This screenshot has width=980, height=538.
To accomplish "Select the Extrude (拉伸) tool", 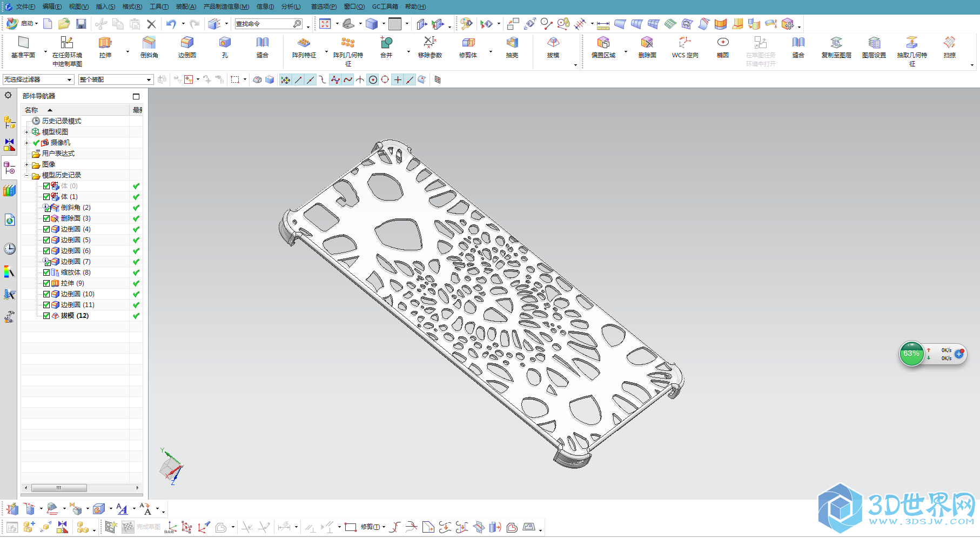I will 105,47.
